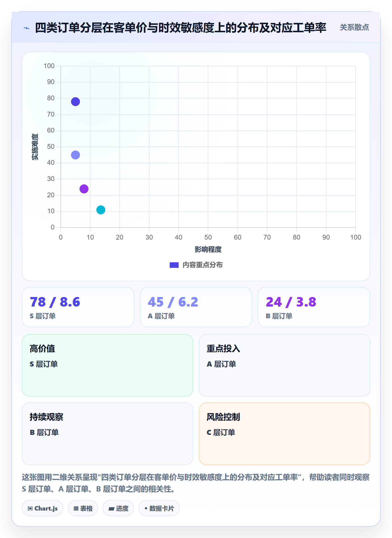Click the 实施难度 y-axis title
Image resolution: width=392 pixels, height=538 pixels.
coord(35,147)
